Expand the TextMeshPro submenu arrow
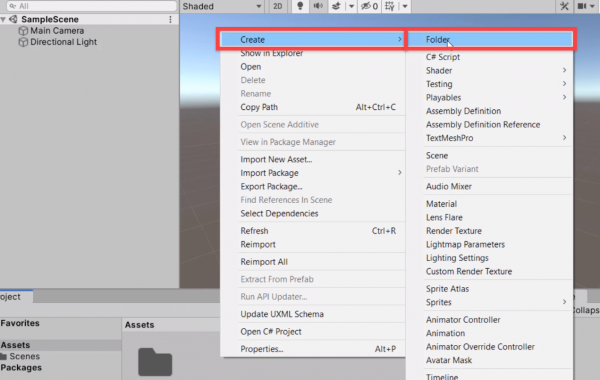This screenshot has width=600, height=380. (x=564, y=138)
